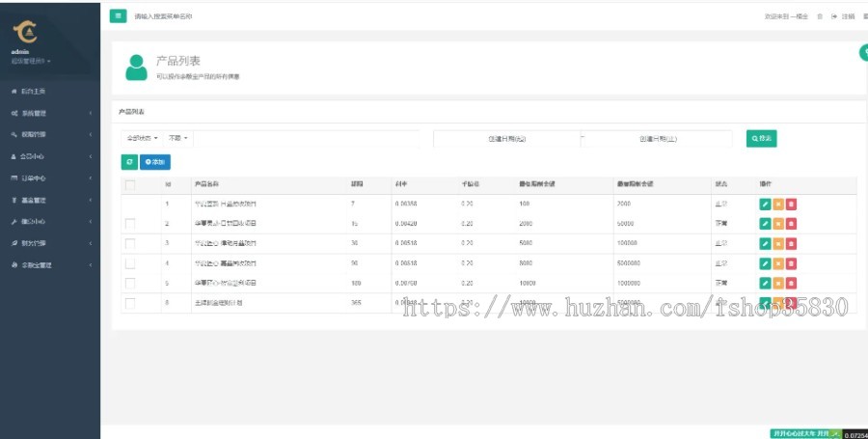
Task: Click the blue 添加 add button
Action: (155, 162)
